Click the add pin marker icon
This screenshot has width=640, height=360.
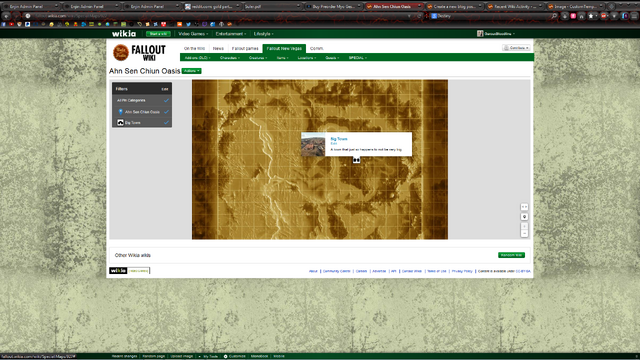click(x=524, y=217)
